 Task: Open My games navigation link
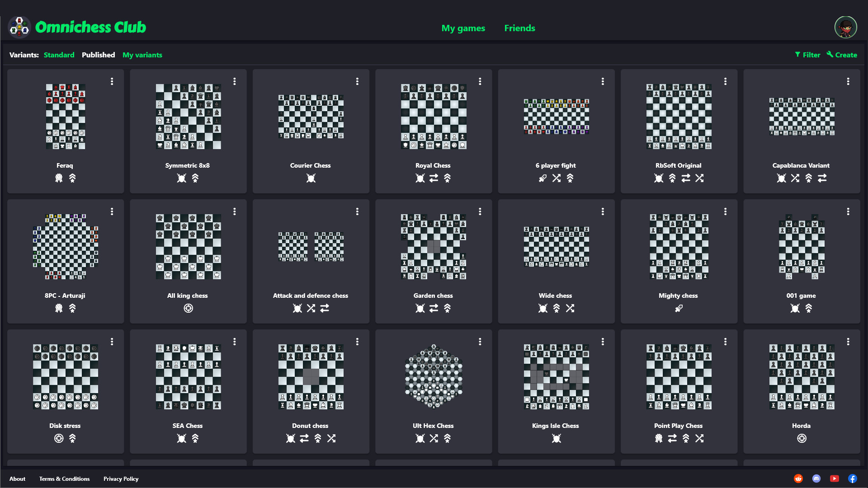(463, 28)
